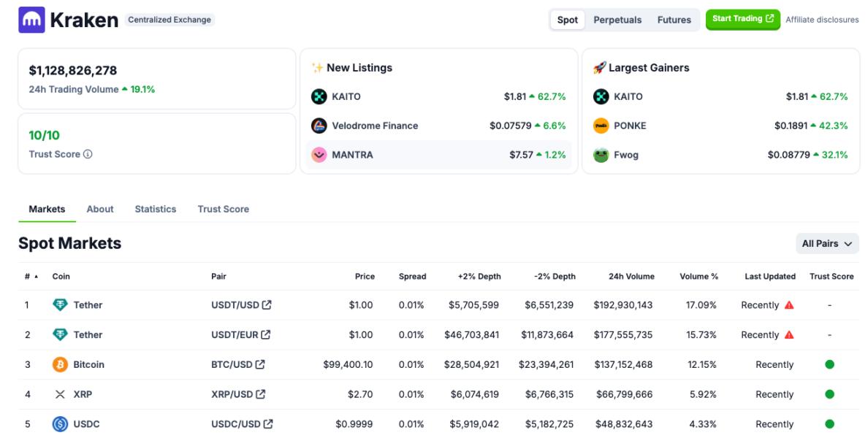Sort table by Spread column header
The width and height of the screenshot is (868, 438).
tap(412, 277)
